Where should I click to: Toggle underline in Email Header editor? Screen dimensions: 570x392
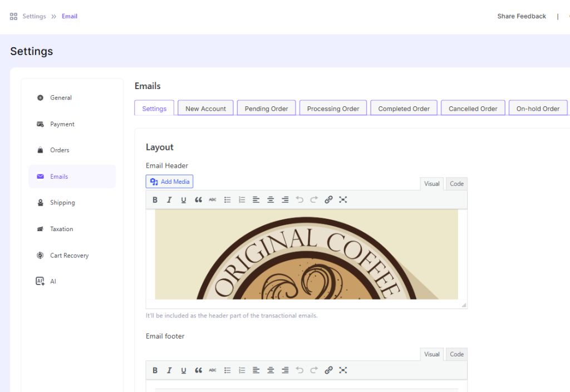click(x=184, y=200)
